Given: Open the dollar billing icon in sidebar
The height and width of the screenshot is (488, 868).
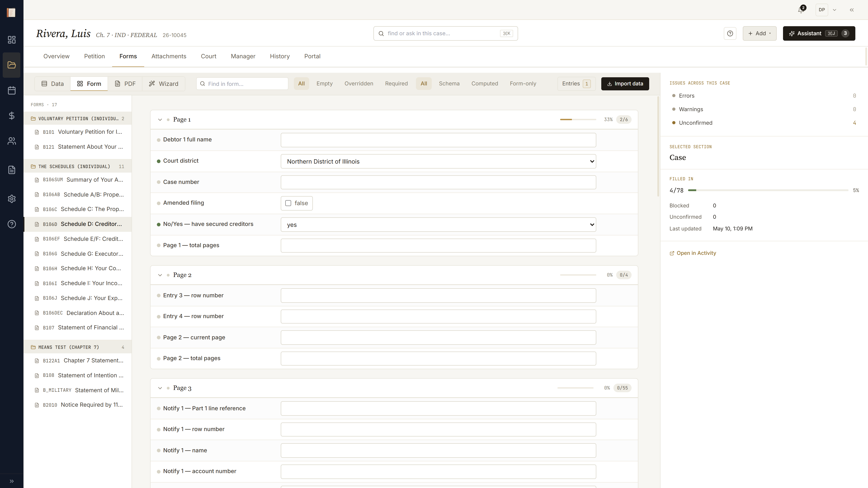Looking at the screenshot, I should point(12,115).
